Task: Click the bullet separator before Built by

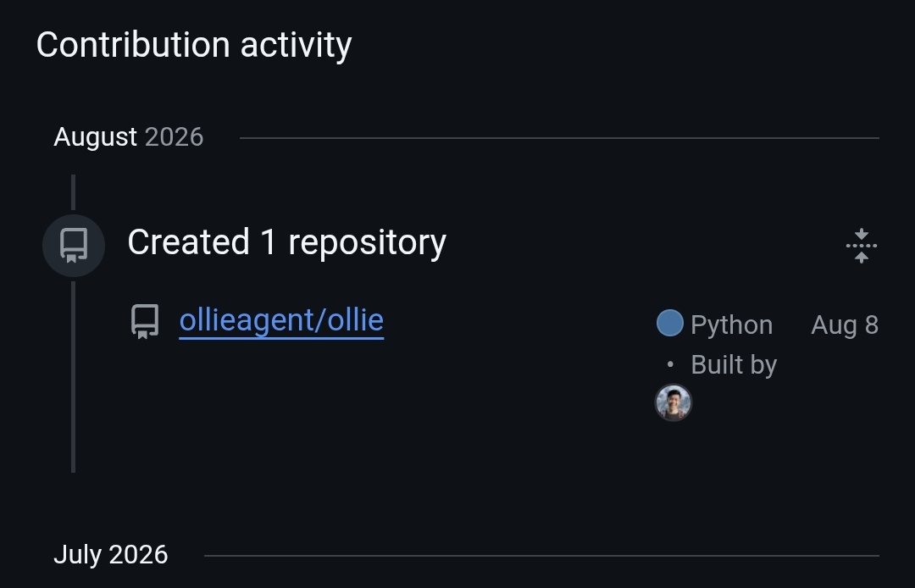Action: 670,364
